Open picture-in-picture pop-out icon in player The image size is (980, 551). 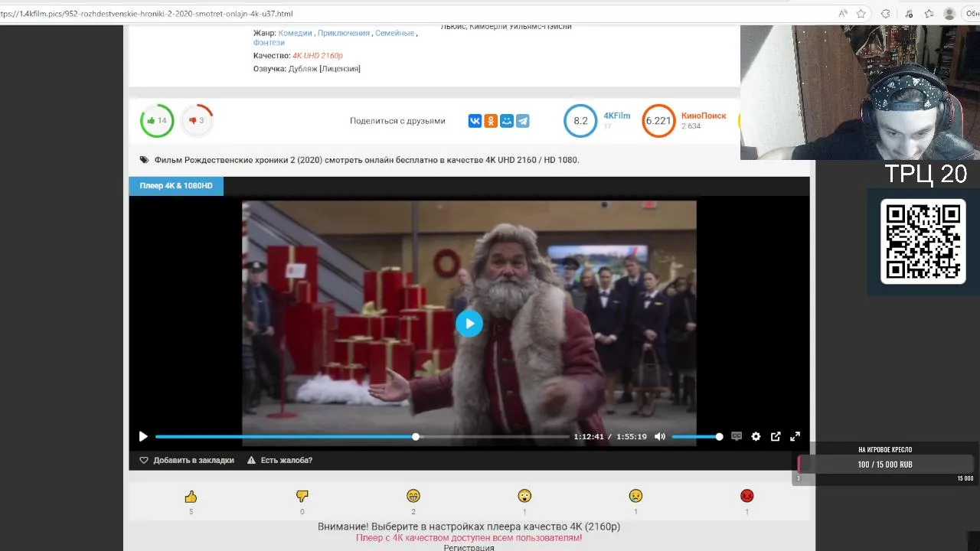(776, 436)
